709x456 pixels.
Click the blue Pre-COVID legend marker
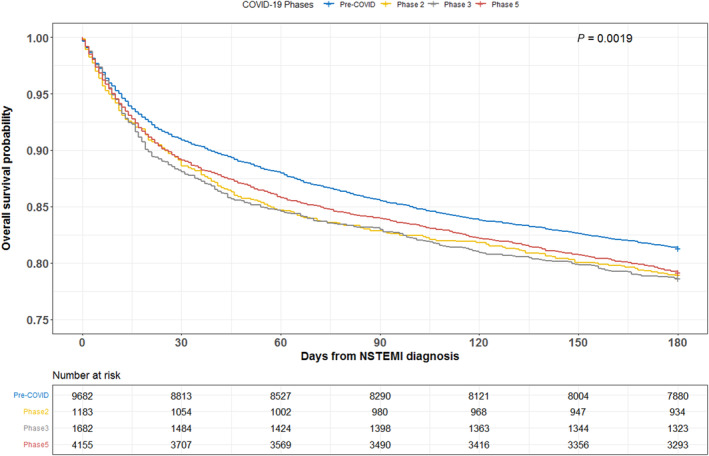tap(330, 4)
